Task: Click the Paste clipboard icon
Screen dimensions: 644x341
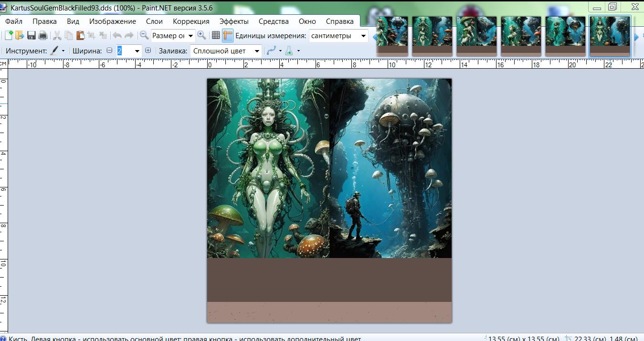Action: 80,36
